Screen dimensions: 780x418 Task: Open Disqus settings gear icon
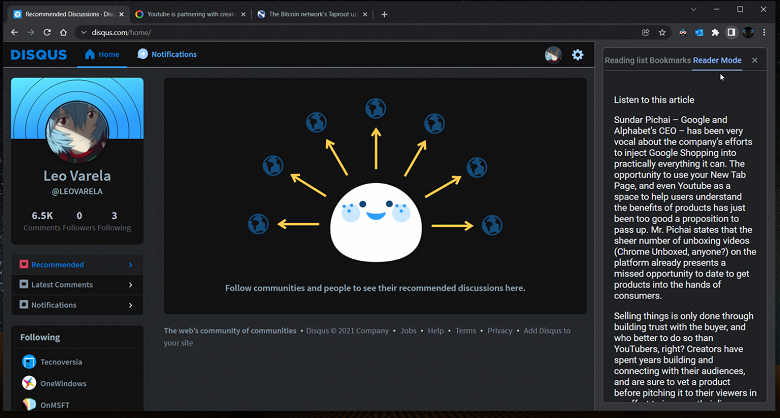(x=577, y=55)
